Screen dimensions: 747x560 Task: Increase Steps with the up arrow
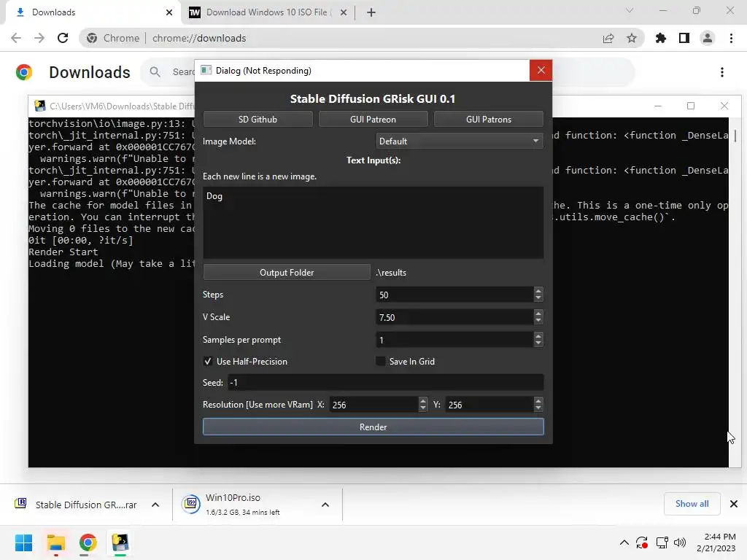tap(538, 290)
